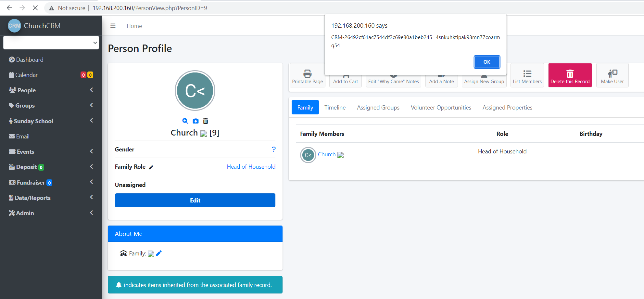Click the Home breadcrumb link
Screen dimensions: 644x299
(134, 26)
